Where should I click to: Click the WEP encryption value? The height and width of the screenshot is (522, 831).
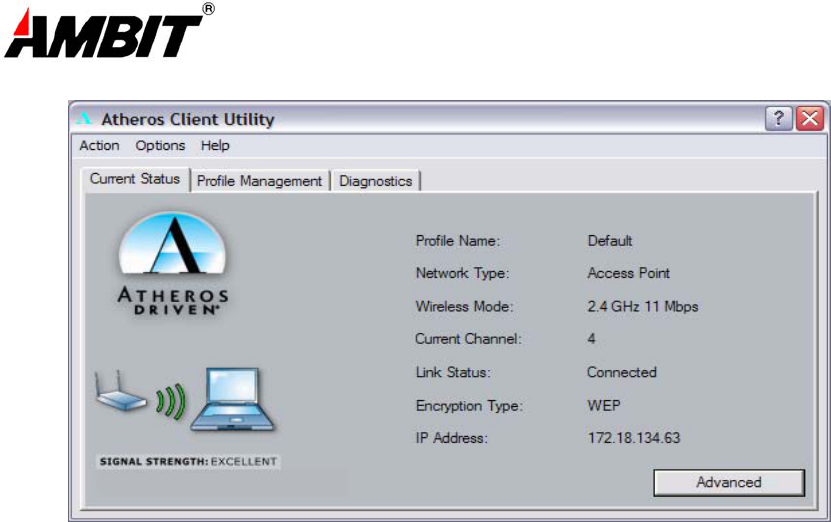click(x=604, y=405)
